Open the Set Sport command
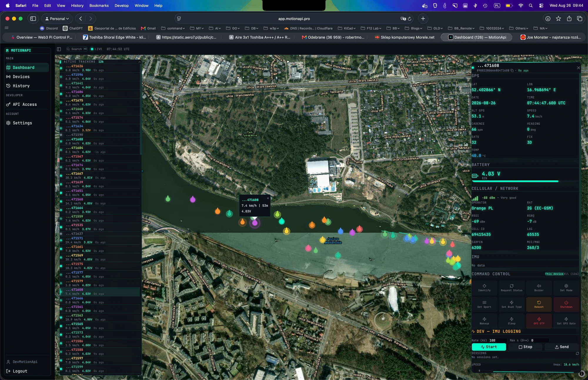The width and height of the screenshot is (588, 380). (484, 304)
